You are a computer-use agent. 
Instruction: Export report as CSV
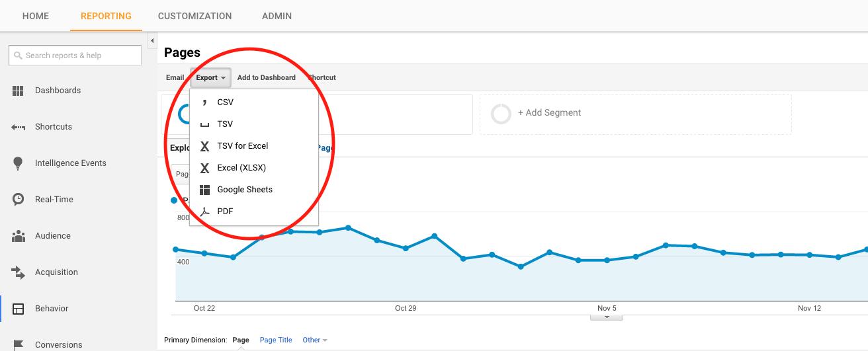pyautogui.click(x=225, y=102)
